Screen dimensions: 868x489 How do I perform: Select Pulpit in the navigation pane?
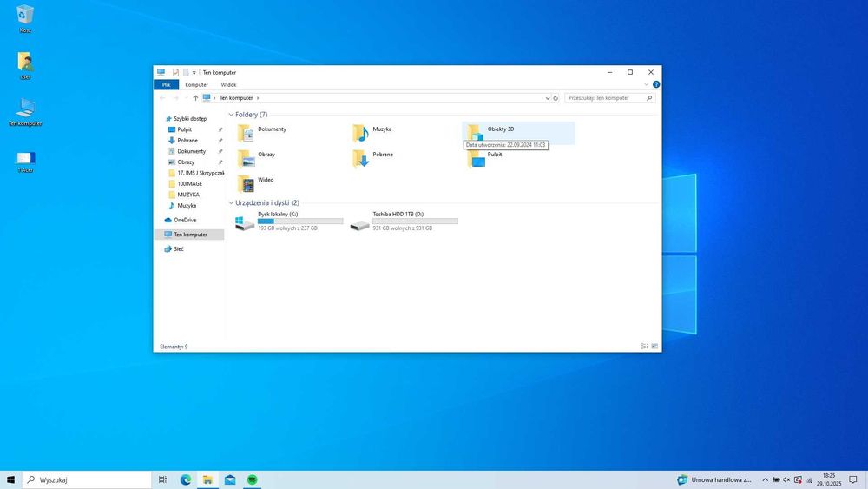pos(184,129)
